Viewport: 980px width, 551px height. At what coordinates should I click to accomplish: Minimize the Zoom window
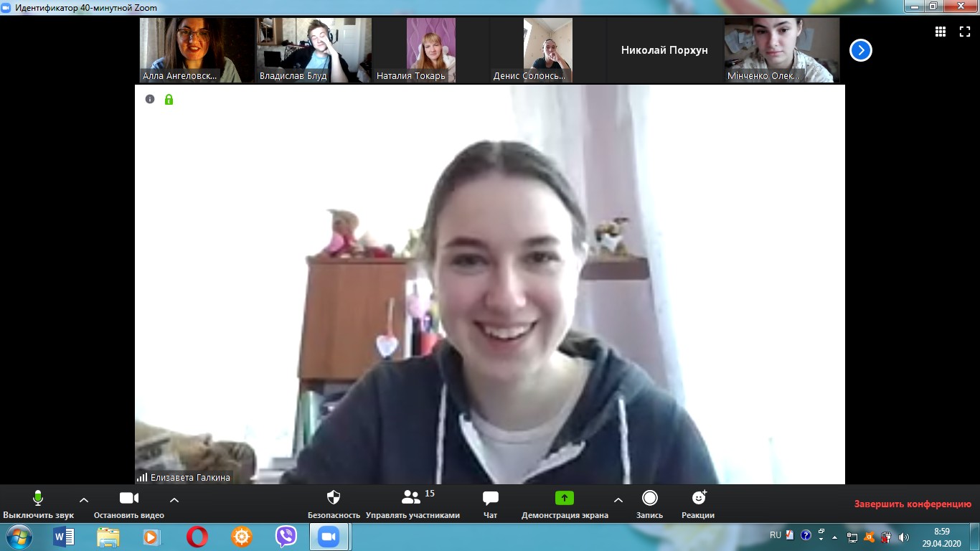tap(914, 6)
